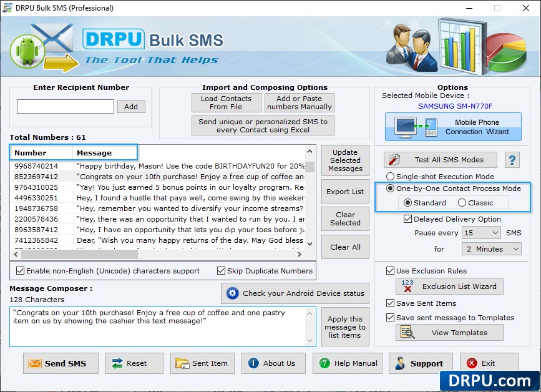The image size is (541, 392).
Task: Click message composer scroll down arrow
Action: coord(310,341)
